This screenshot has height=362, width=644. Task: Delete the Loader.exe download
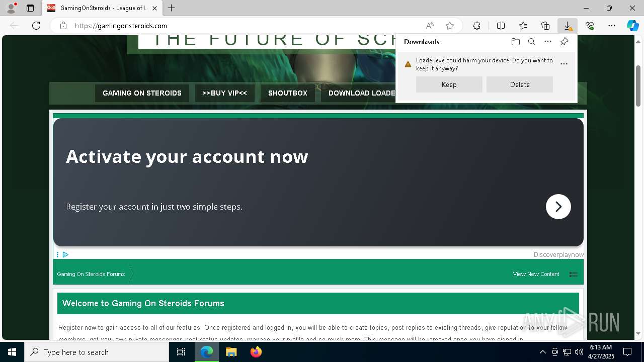(520, 84)
